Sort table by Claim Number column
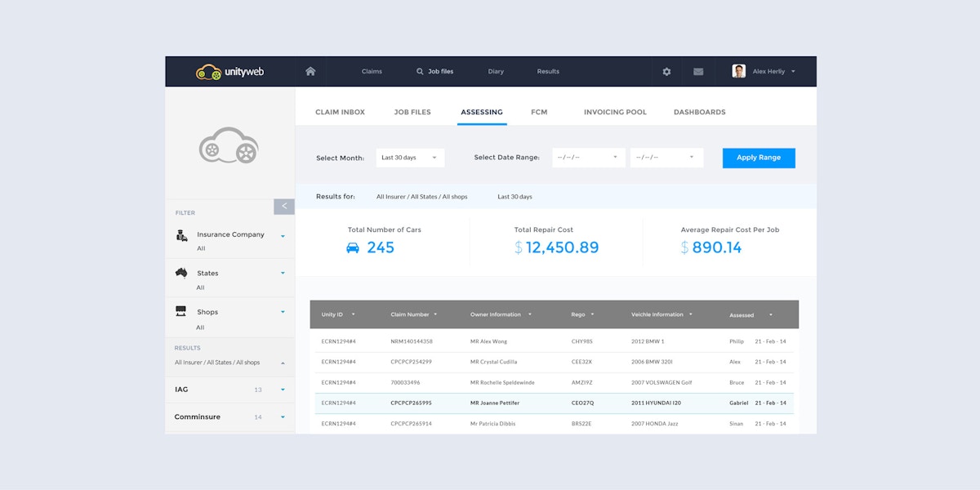The width and height of the screenshot is (980, 490). (413, 314)
